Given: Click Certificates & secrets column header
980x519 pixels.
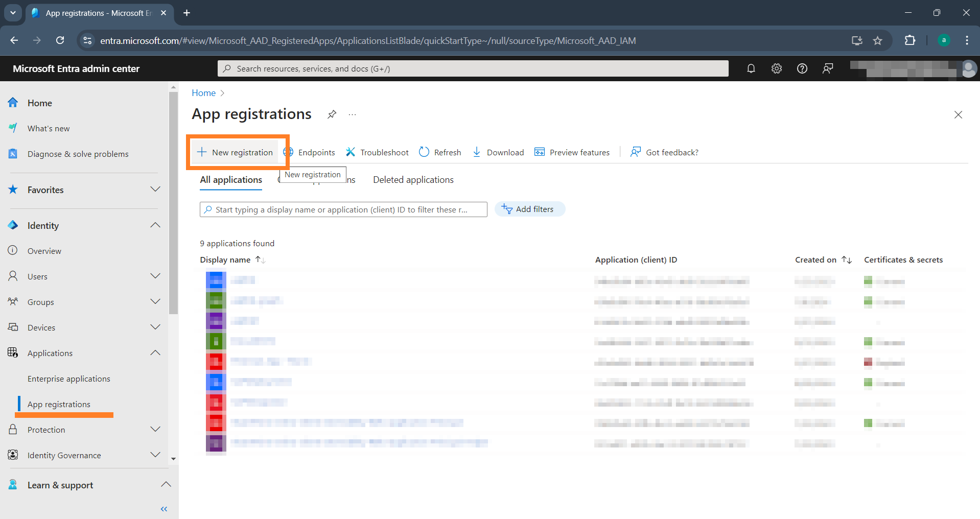Looking at the screenshot, I should point(903,259).
